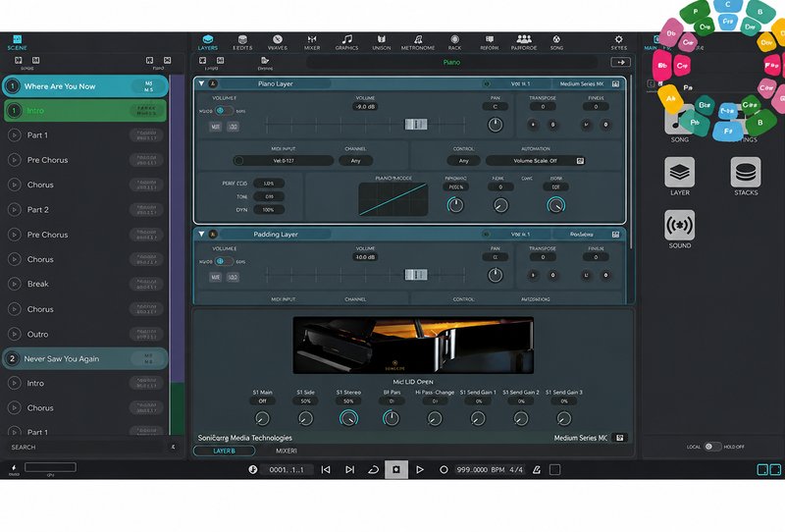Click the Medium Series MK footer icon
The image size is (785, 532).
[x=620, y=438]
